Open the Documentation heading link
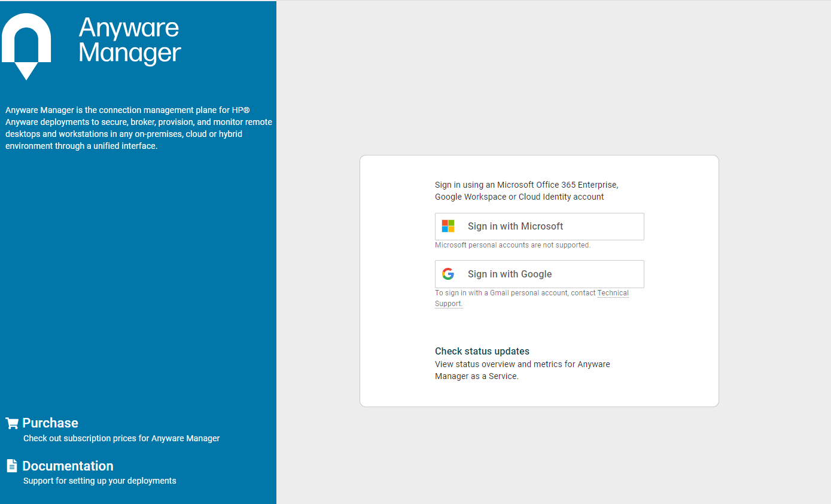 pos(68,466)
